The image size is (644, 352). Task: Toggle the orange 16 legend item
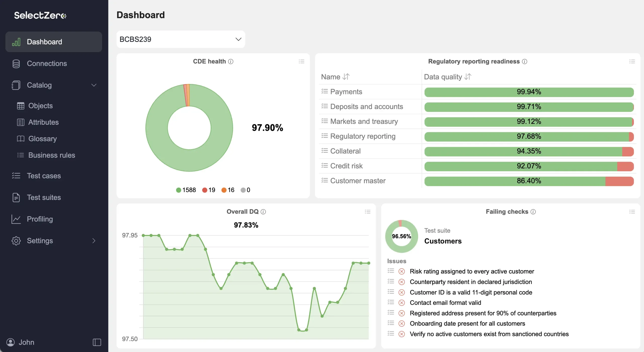[x=228, y=190]
